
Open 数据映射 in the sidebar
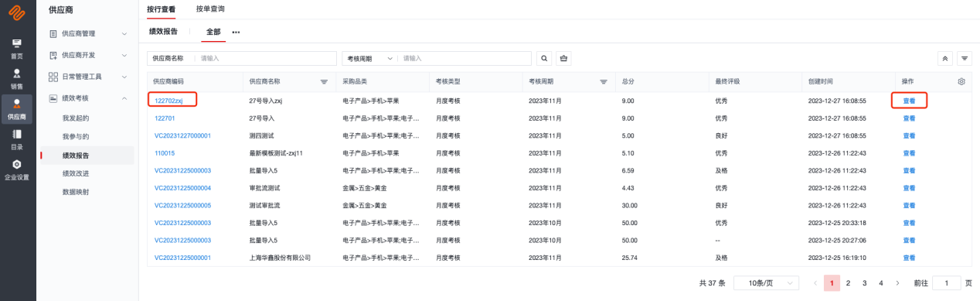coord(76,192)
